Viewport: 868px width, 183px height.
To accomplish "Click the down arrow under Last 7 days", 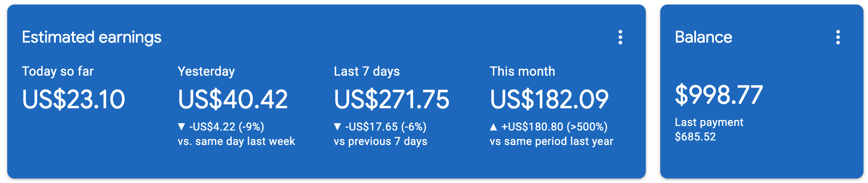I will 337,127.
